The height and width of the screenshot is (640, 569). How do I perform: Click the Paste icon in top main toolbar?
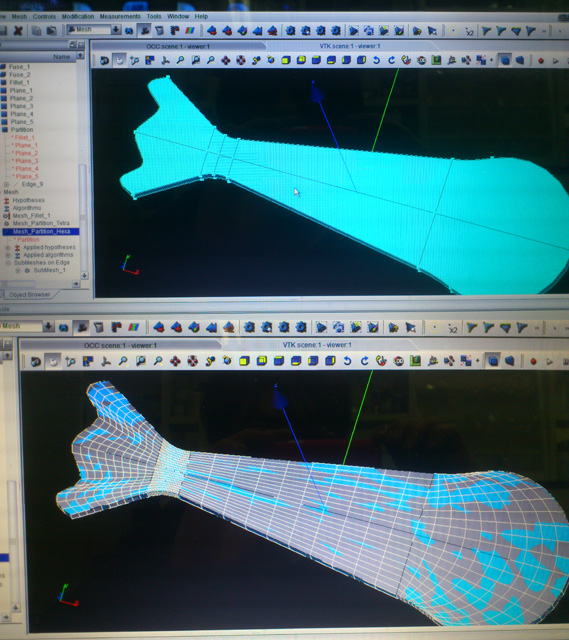51,31
